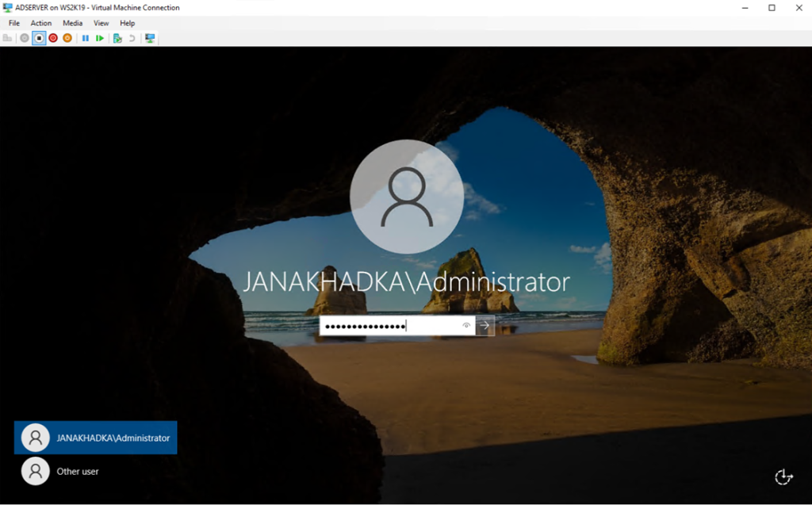Image resolution: width=812 pixels, height=505 pixels.
Task: Create a checkpoint using the toolbar icon
Action: (x=117, y=38)
